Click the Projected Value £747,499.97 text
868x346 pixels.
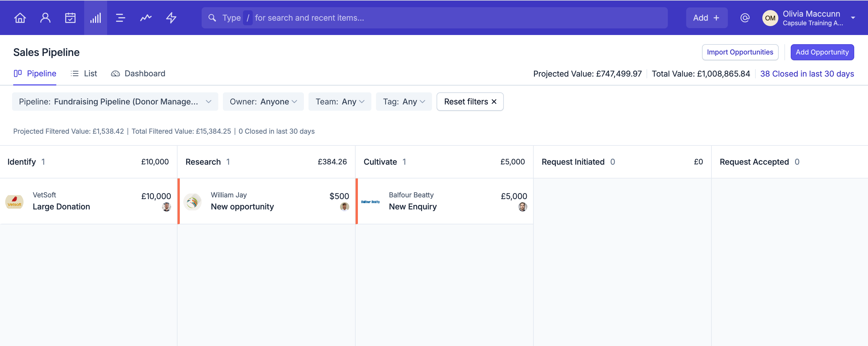587,74
